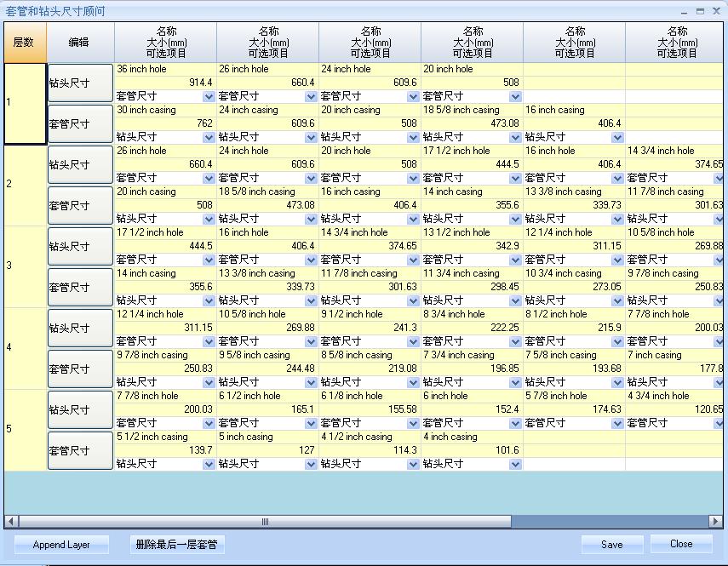Click the 13 3/8 inch casing cell in layer 2
The image size is (728, 566).
click(574, 192)
